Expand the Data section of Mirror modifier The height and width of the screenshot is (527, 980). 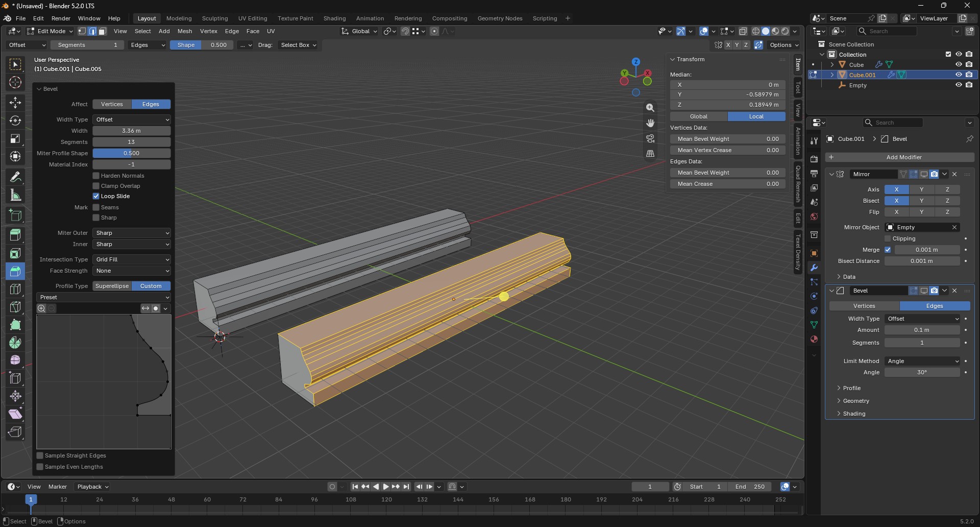click(849, 277)
